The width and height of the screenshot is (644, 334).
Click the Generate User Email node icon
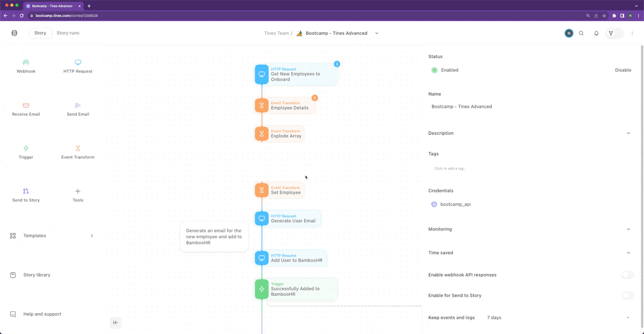(x=262, y=219)
